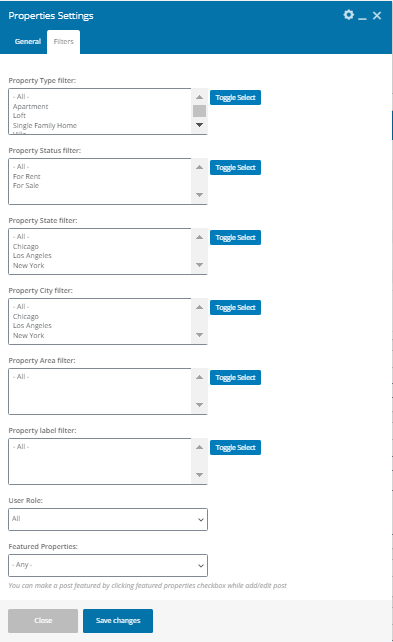Screen dimensions: 393x642
Task: Click down arrow in Property Status list
Action: 199,195
